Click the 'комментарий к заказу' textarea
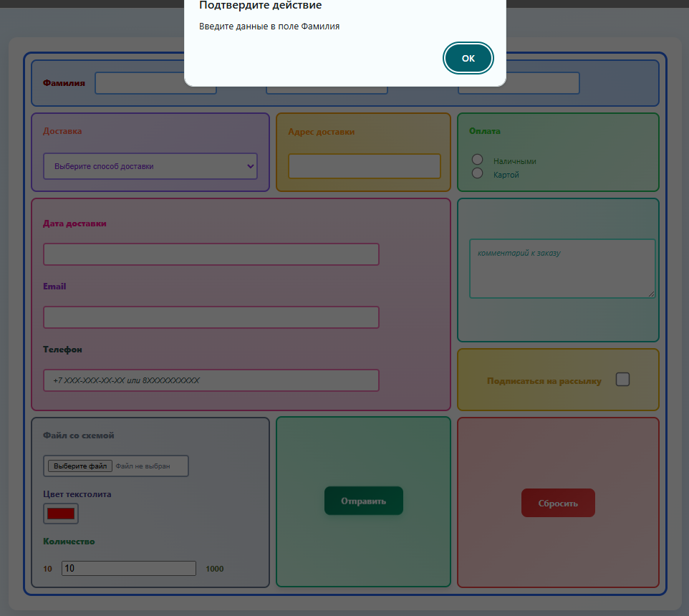The width and height of the screenshot is (689, 616). click(562, 269)
